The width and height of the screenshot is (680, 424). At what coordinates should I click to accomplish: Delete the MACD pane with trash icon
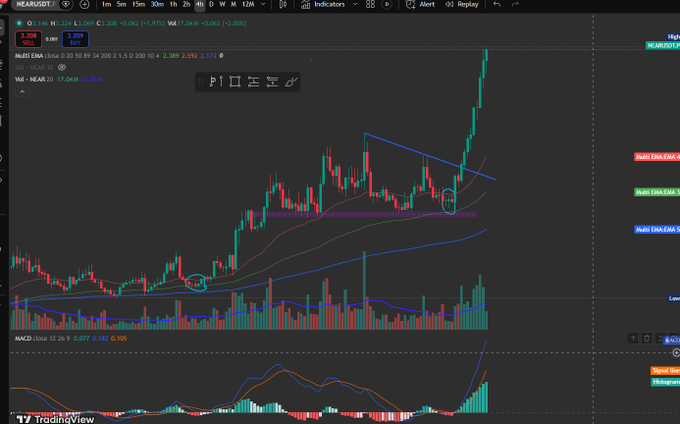(647, 338)
